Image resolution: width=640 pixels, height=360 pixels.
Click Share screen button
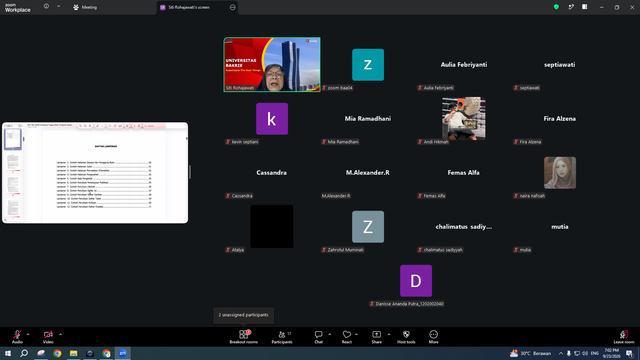(x=376, y=337)
